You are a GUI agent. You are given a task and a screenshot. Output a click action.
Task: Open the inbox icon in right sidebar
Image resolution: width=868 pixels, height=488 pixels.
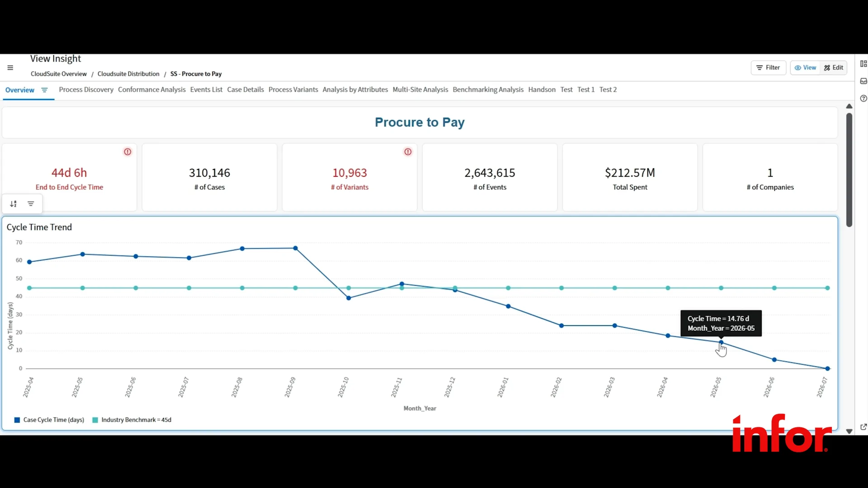(863, 81)
